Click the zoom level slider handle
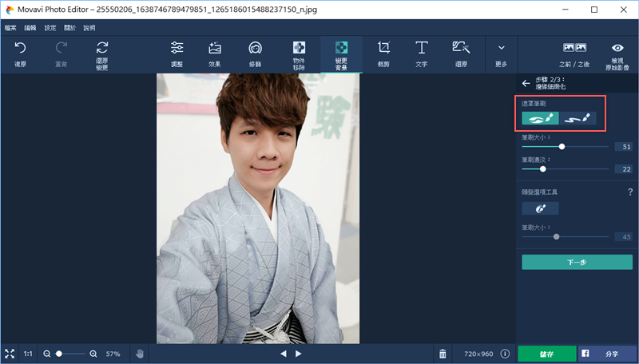 (59, 354)
